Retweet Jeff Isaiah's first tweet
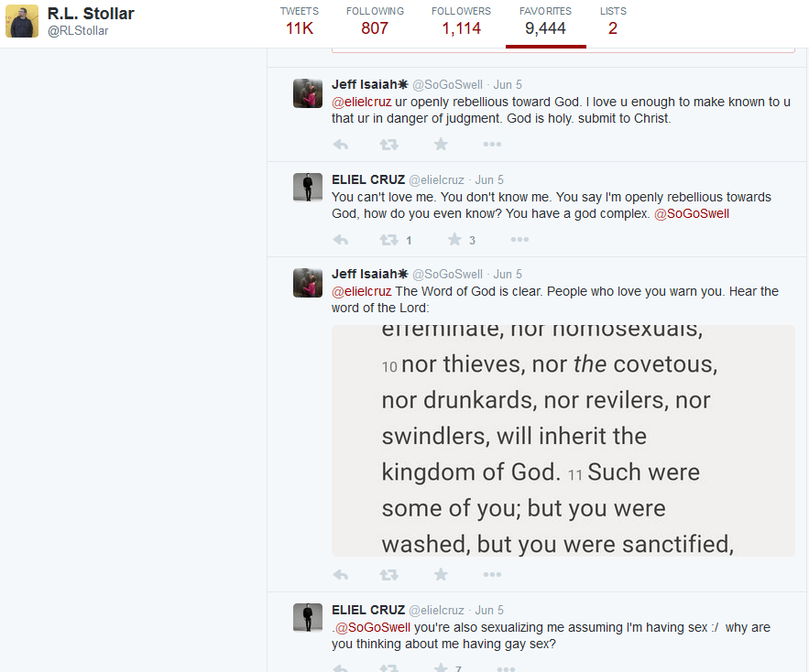Image resolution: width=809 pixels, height=672 pixels. (388, 144)
